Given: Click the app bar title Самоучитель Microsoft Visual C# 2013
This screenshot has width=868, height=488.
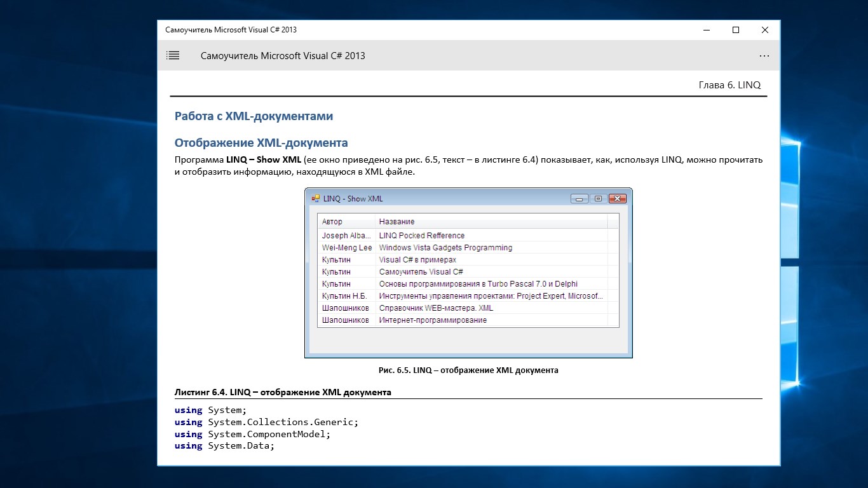Looking at the screenshot, I should coord(283,56).
